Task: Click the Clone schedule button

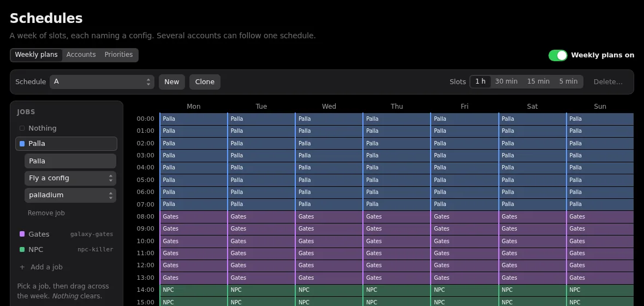Action: 205,82
